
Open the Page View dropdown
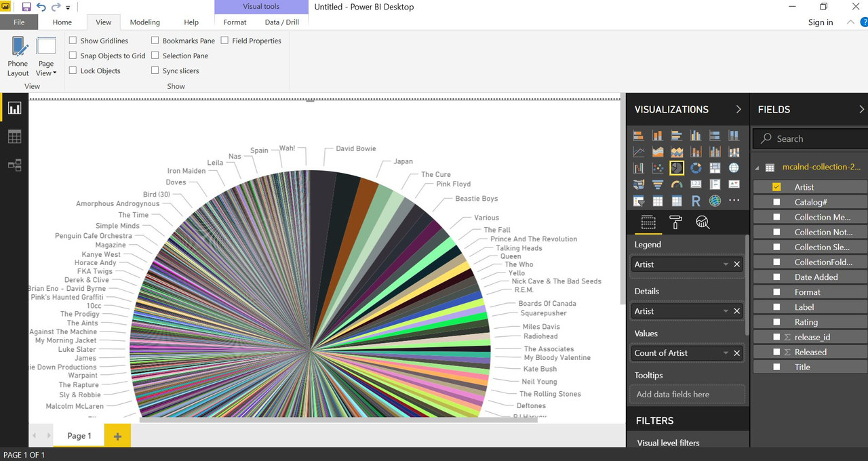tap(46, 57)
